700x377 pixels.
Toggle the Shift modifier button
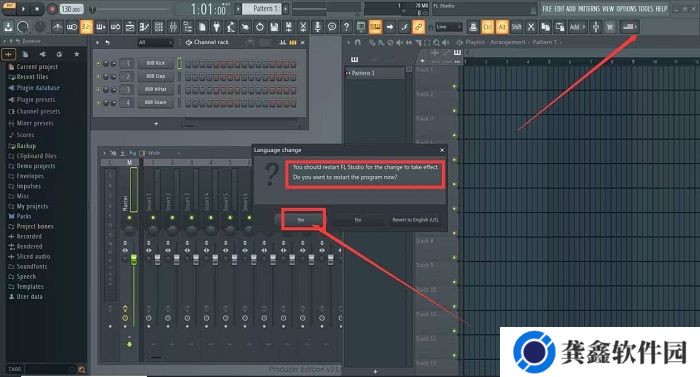click(517, 27)
